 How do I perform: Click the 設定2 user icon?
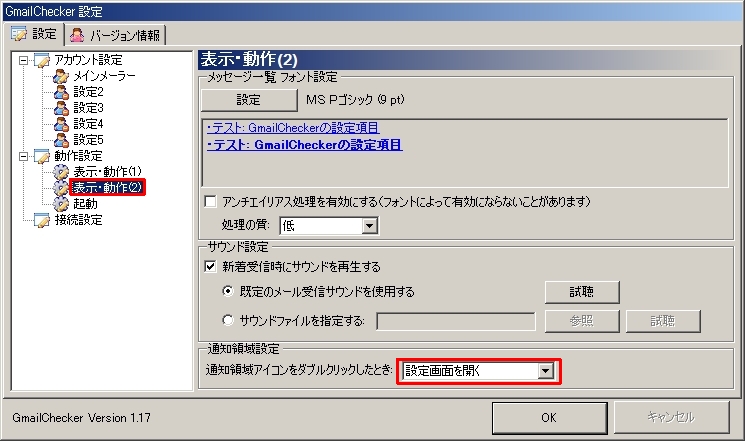point(61,92)
